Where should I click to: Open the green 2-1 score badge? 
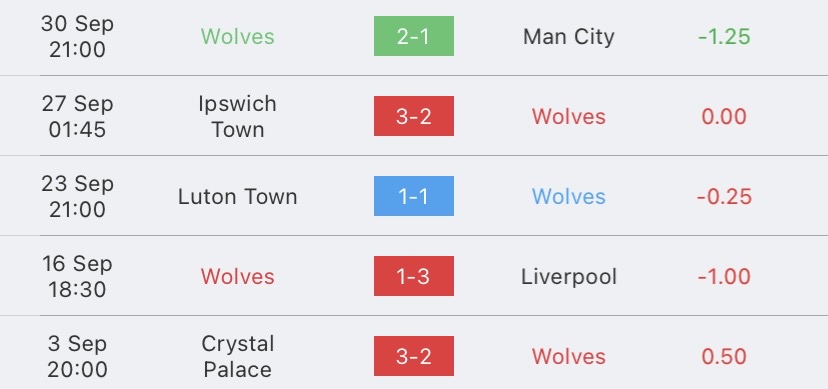(x=413, y=36)
